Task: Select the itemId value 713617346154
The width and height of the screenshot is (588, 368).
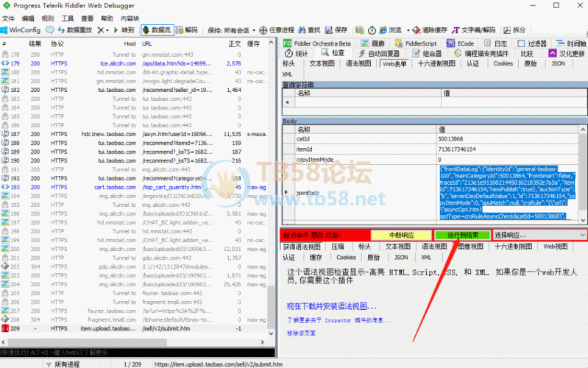Action: pos(508,149)
